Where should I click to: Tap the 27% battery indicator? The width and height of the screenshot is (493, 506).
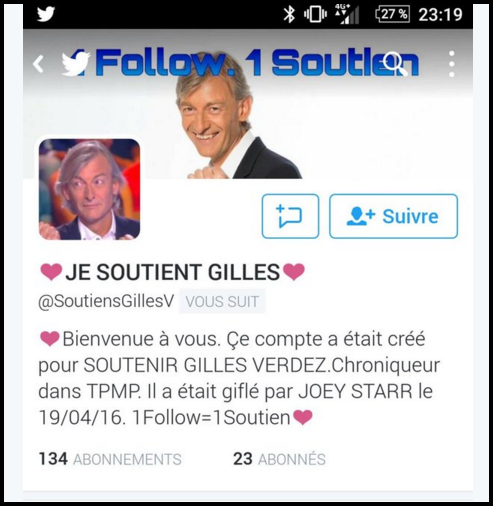(392, 14)
